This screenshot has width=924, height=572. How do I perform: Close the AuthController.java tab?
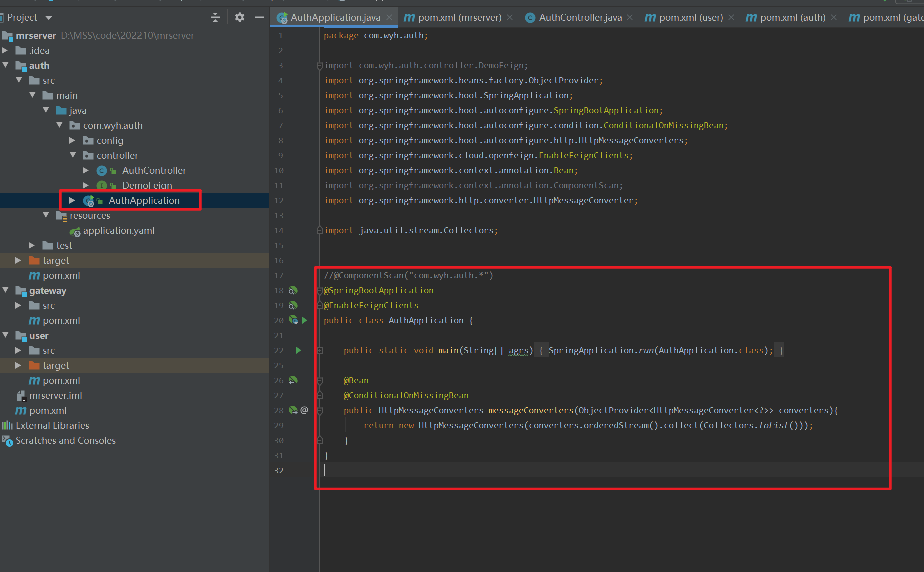click(630, 18)
